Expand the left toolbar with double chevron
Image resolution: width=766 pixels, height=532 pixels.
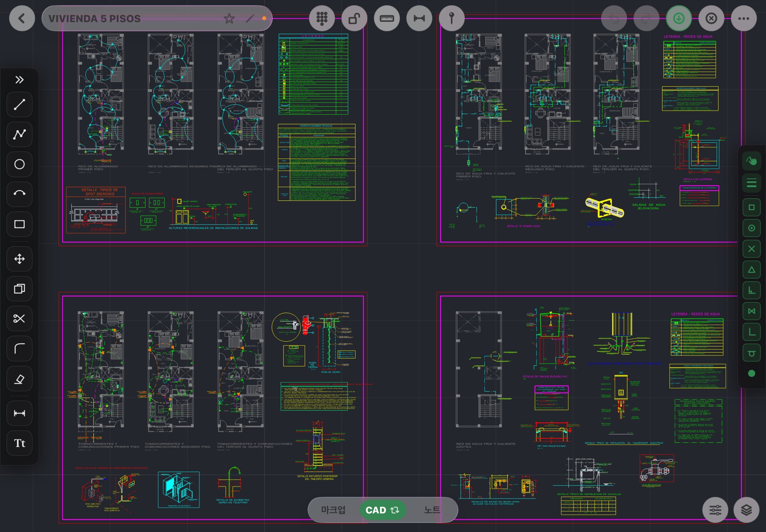19,80
